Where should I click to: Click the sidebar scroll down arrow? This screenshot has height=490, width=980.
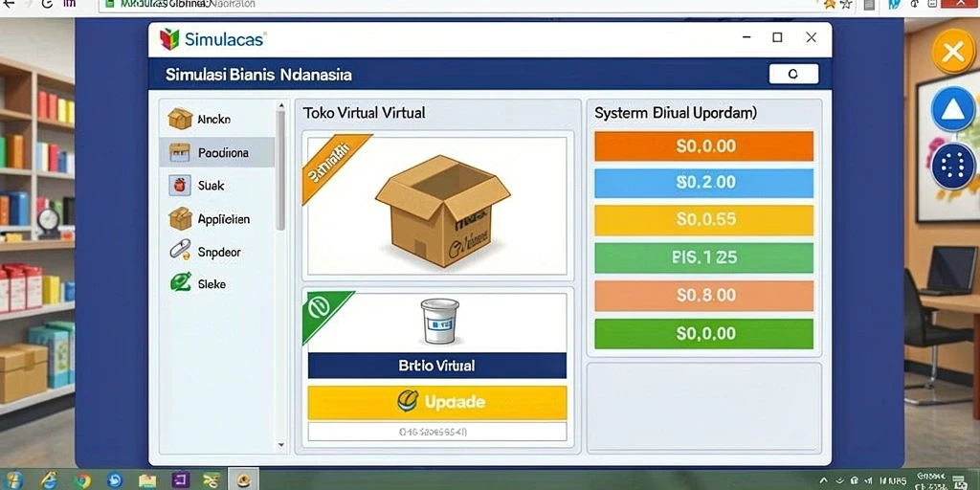tap(281, 445)
